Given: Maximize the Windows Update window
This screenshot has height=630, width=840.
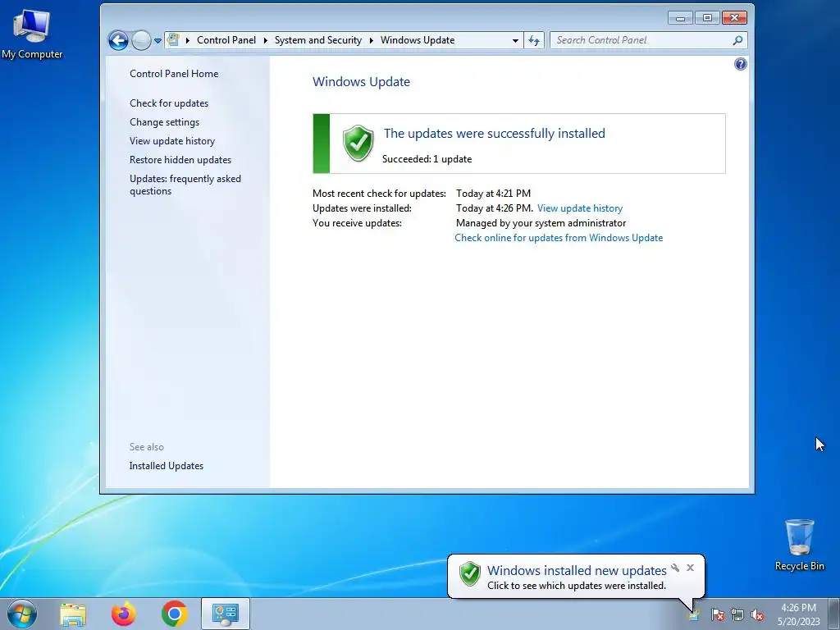Looking at the screenshot, I should click(707, 18).
